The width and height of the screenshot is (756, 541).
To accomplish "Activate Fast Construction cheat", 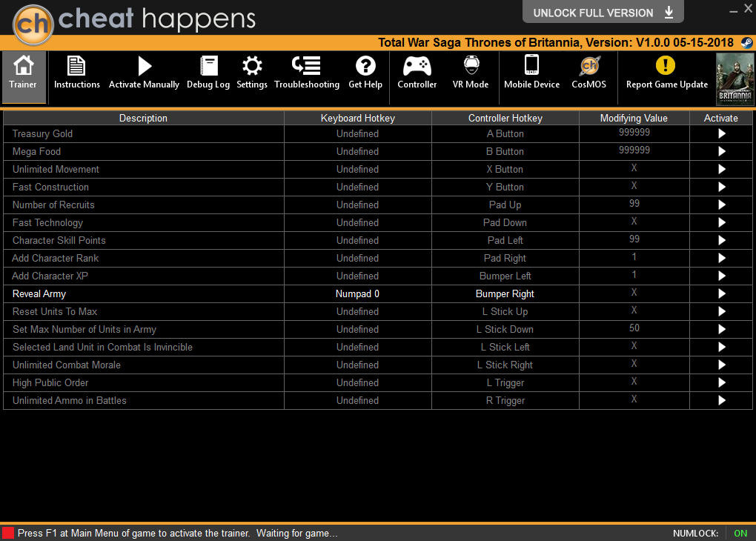I will pyautogui.click(x=721, y=187).
